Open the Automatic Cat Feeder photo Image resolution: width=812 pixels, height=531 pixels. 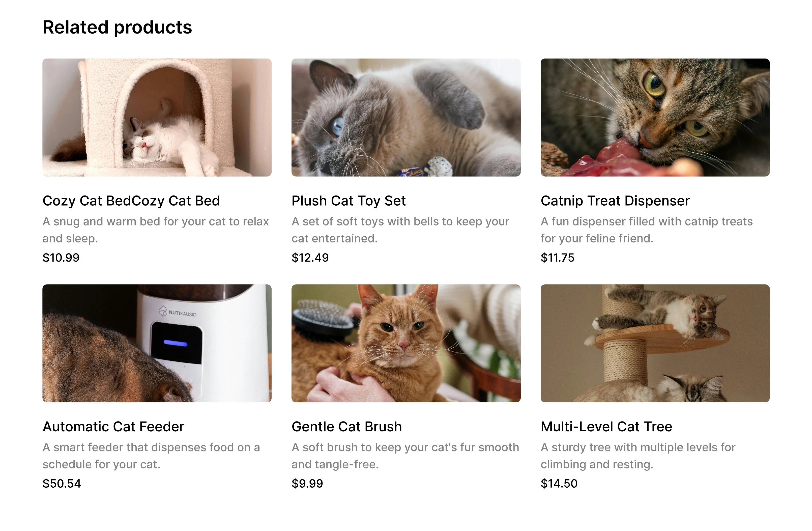tap(157, 343)
